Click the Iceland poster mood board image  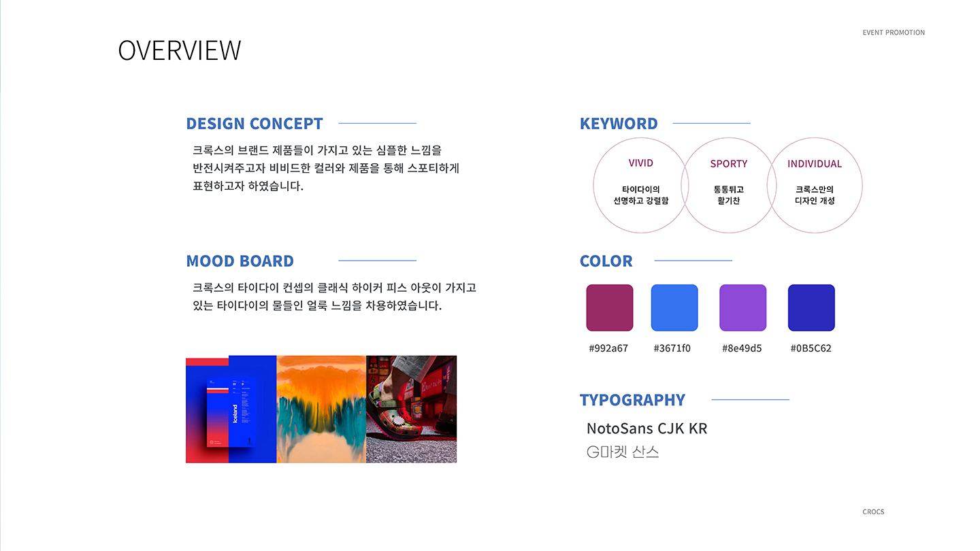[230, 408]
